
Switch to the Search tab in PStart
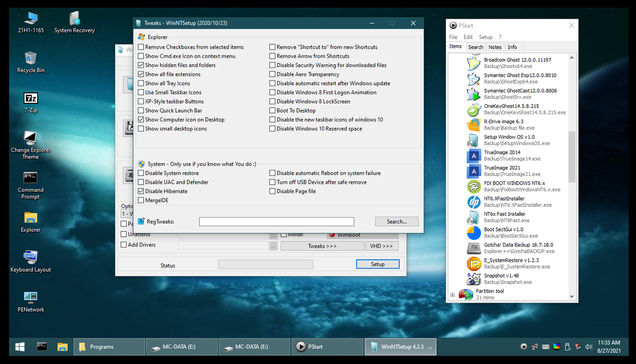[x=476, y=47]
